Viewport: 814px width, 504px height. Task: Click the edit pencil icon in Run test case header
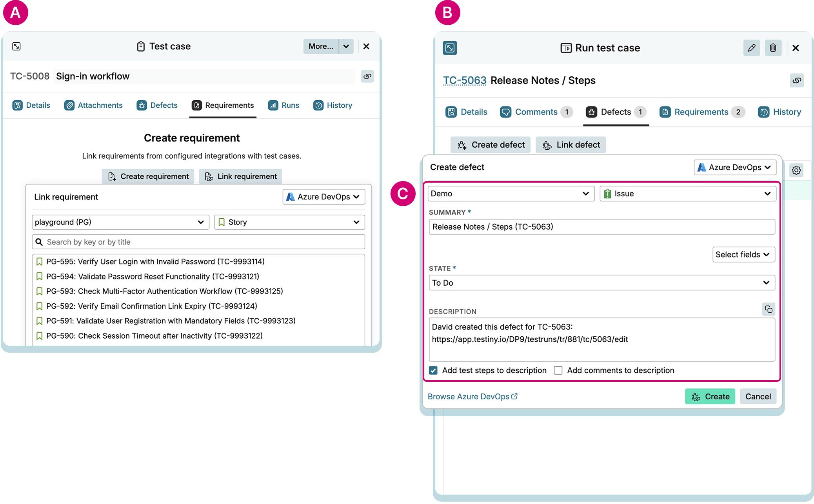751,48
